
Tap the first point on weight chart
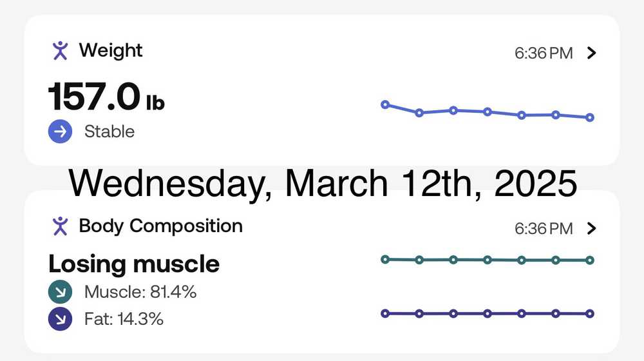click(385, 104)
